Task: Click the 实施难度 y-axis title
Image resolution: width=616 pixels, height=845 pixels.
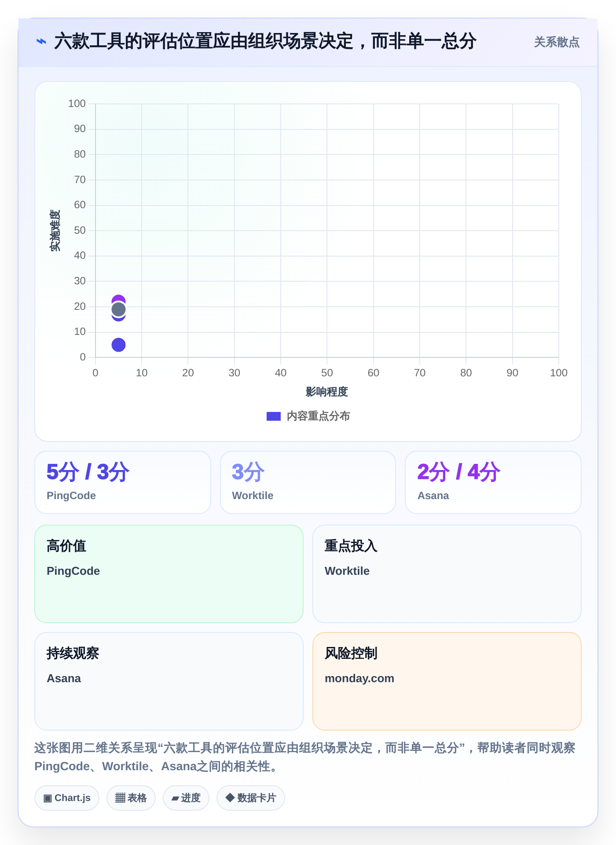Action: (55, 231)
